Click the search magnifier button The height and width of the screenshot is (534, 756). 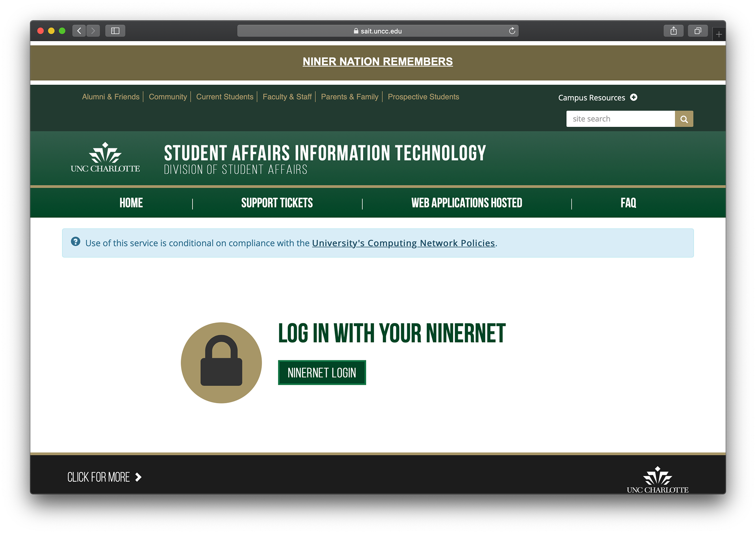pyautogui.click(x=684, y=119)
